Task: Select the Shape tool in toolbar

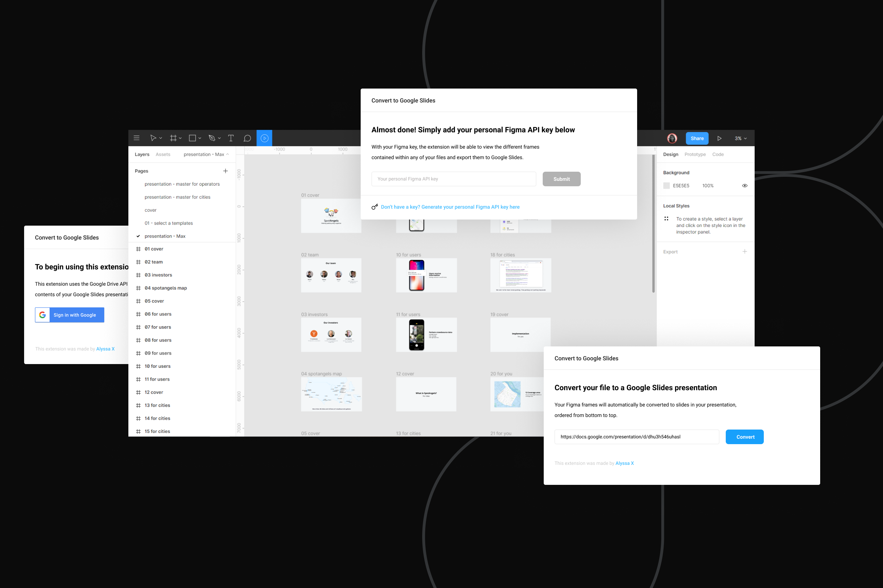Action: [x=192, y=138]
